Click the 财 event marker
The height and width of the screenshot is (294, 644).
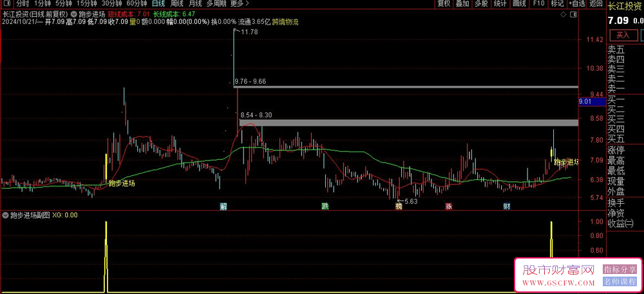[506, 206]
